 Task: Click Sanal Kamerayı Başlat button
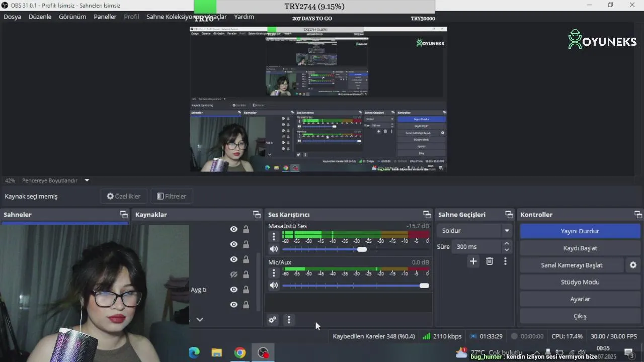coord(572,265)
